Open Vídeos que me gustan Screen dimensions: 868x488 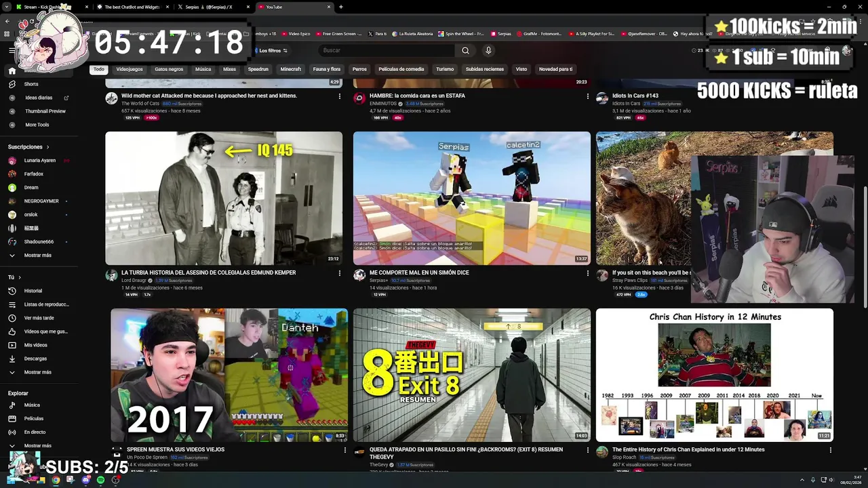pyautogui.click(x=45, y=331)
